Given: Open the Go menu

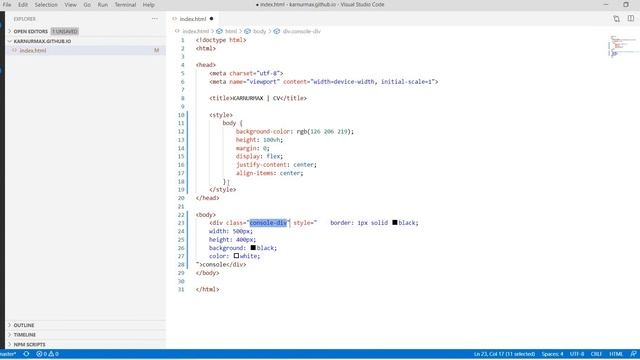Looking at the screenshot, I should (87, 5).
